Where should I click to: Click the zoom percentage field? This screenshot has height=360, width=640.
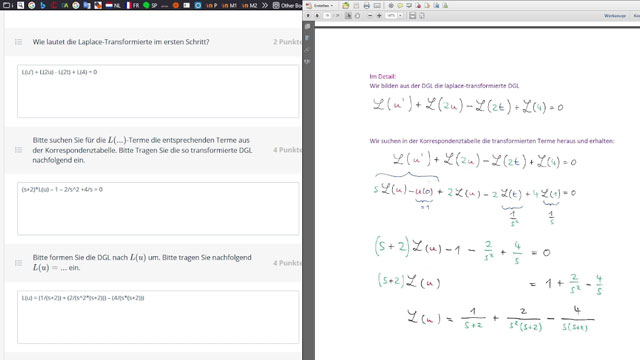coord(391,16)
